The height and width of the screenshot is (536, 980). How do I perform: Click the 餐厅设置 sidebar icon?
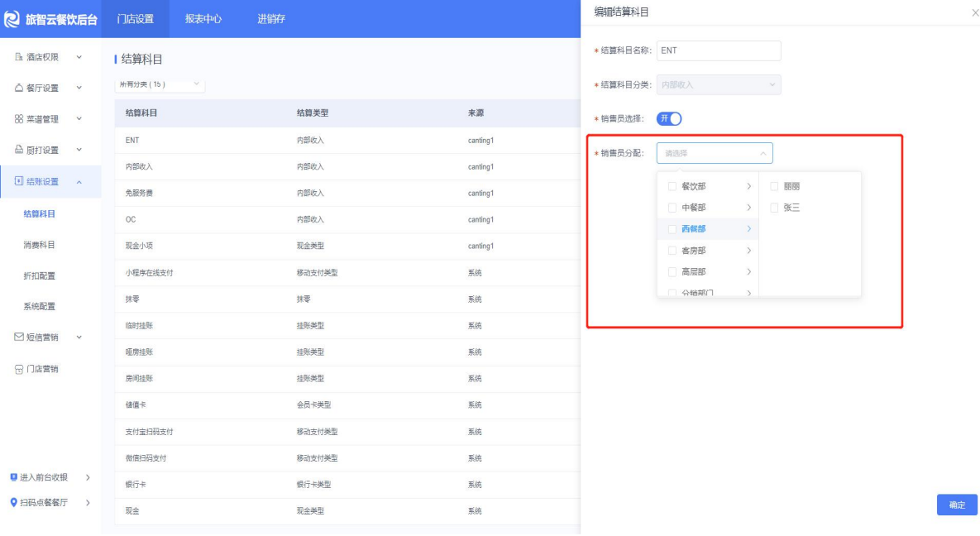pos(19,89)
